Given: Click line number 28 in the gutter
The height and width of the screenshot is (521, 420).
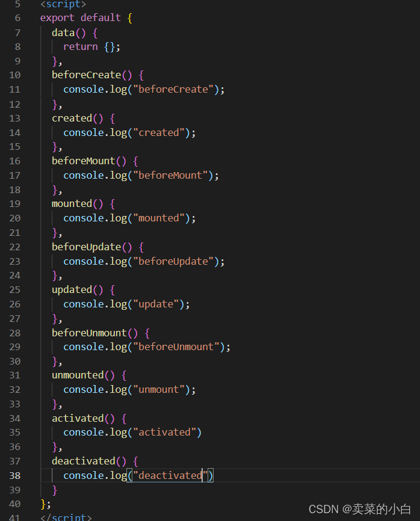Looking at the screenshot, I should tap(14, 333).
